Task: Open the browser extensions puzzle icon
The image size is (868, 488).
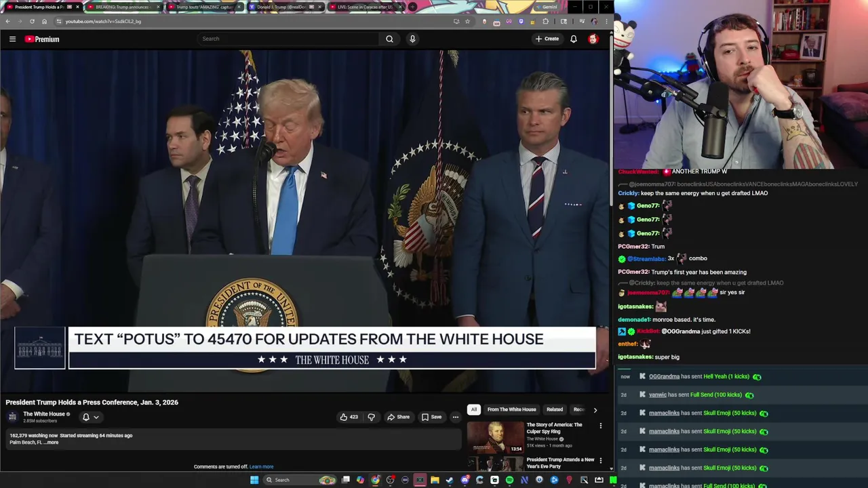Action: coord(545,21)
